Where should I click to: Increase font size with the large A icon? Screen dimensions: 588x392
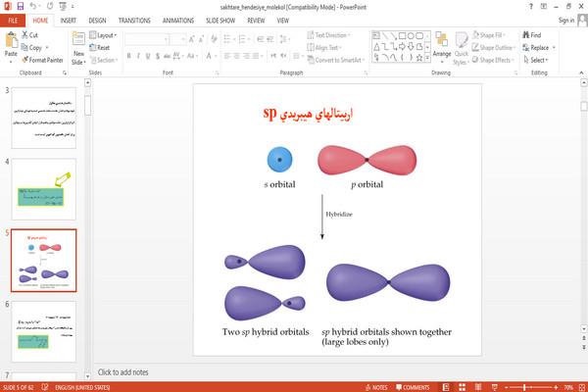(x=192, y=39)
